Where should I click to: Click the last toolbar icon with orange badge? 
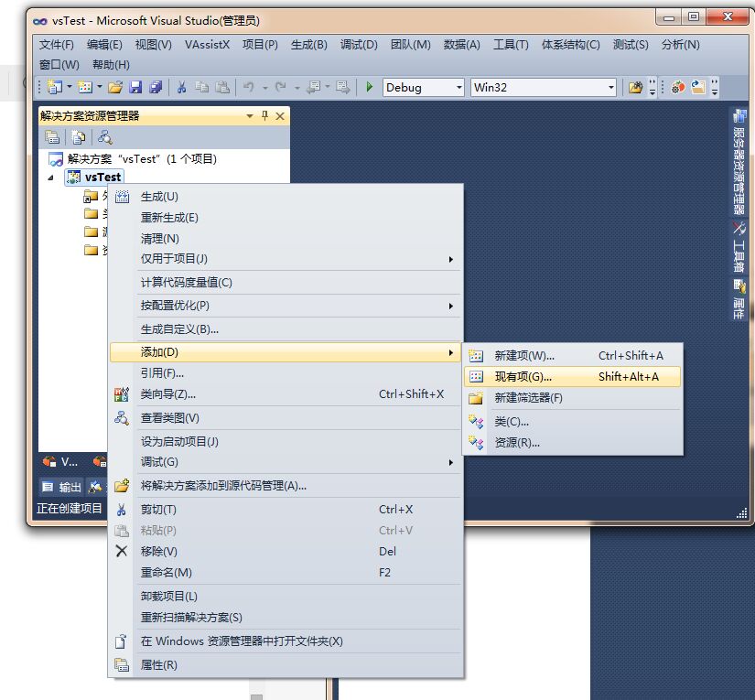coord(697,87)
